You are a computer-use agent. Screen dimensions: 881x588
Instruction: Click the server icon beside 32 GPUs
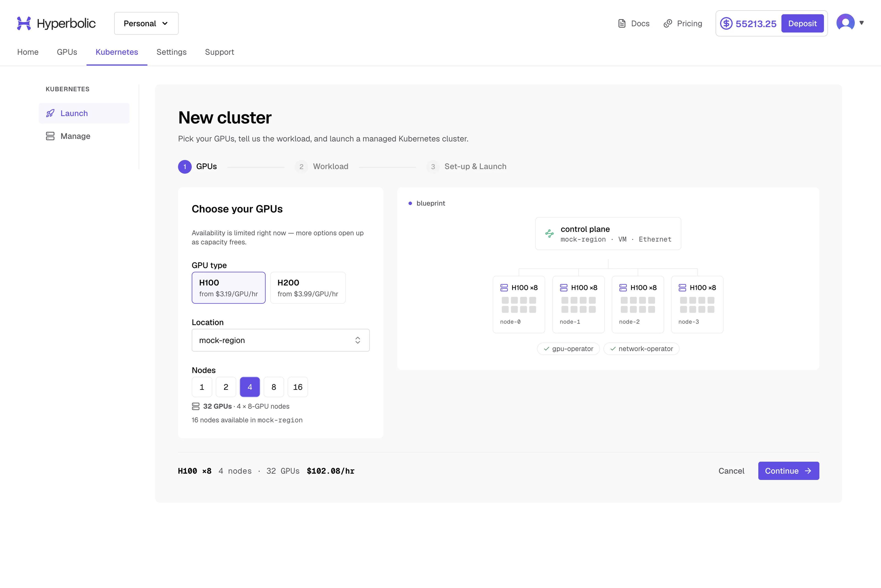click(x=196, y=406)
